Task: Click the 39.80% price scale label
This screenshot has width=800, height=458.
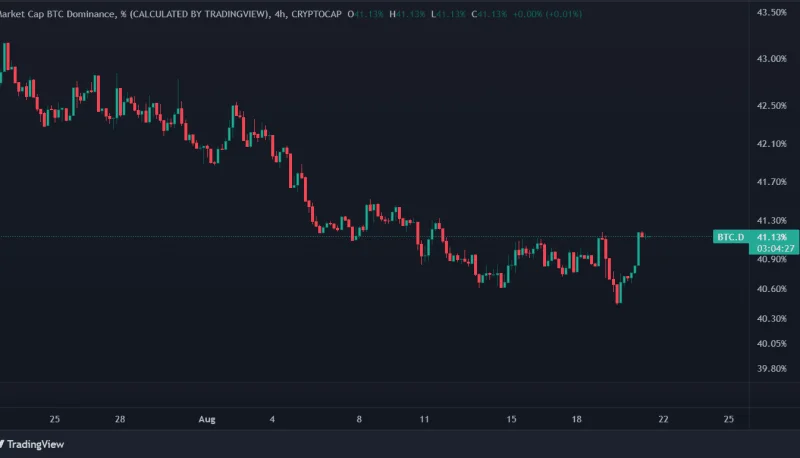Action: point(771,367)
